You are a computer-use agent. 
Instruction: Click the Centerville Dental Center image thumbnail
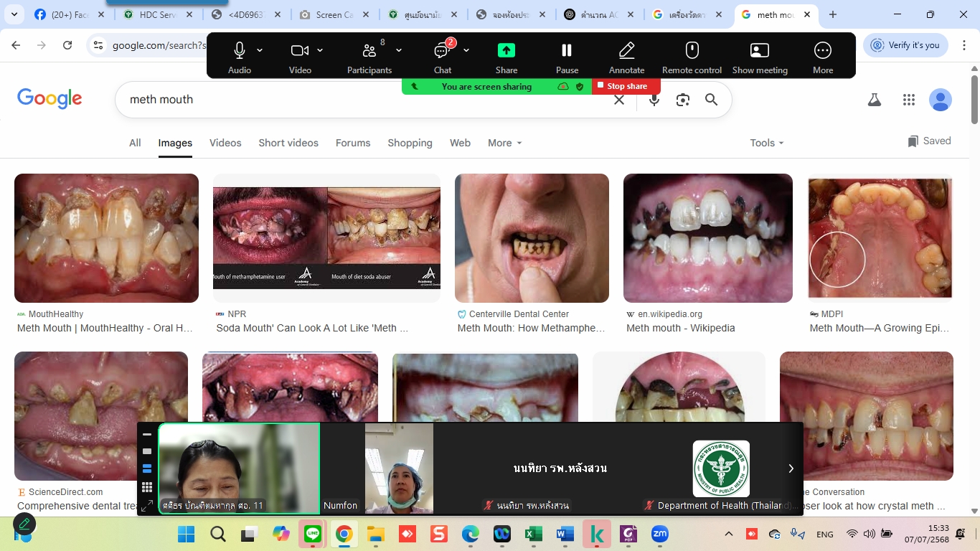click(x=532, y=238)
